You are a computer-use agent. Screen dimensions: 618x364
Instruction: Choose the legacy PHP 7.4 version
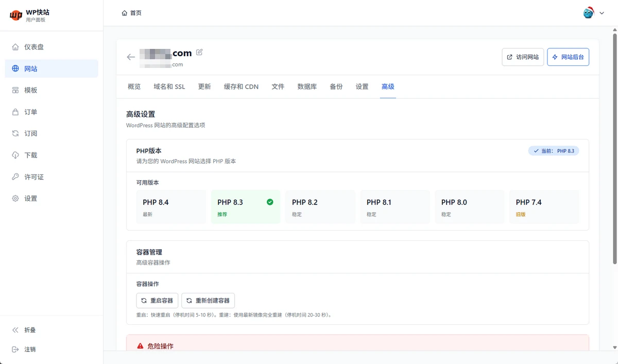coord(544,207)
